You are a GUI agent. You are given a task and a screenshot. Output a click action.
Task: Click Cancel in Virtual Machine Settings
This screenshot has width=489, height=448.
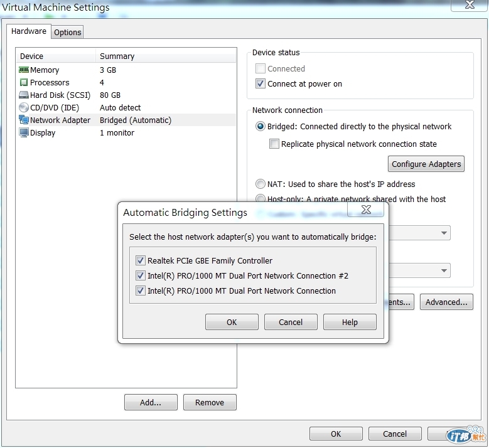395,434
